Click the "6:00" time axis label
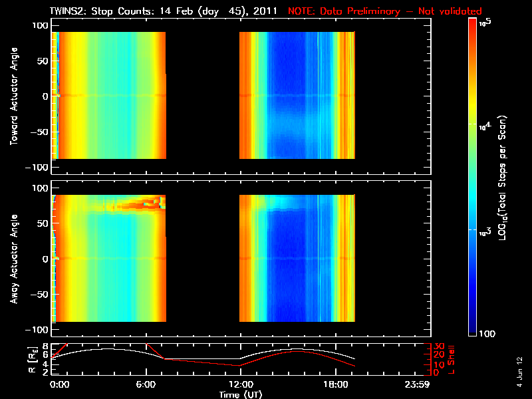 coord(146,384)
